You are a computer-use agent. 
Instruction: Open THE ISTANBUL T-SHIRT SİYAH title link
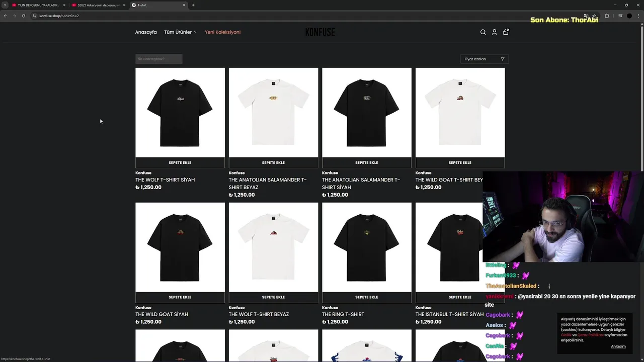449,314
